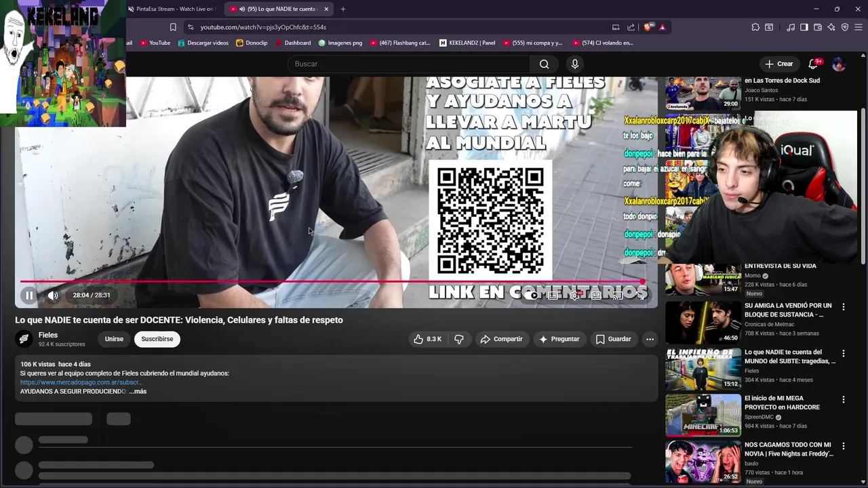The height and width of the screenshot is (488, 868).
Task: Open the 1:06:53 Minecraft HARDCORE thumbnail
Action: 703,415
